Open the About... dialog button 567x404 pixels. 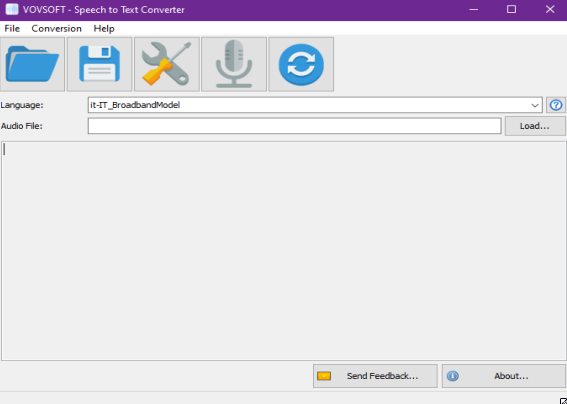[x=504, y=376]
